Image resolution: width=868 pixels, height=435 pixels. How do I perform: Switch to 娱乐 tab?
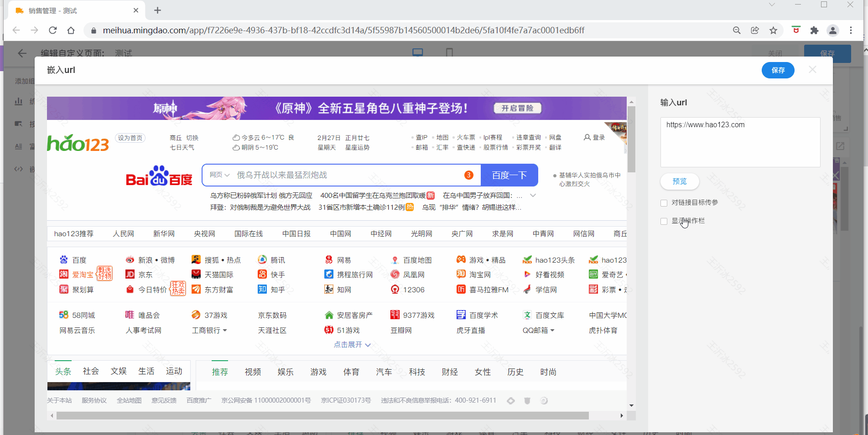[286, 372]
